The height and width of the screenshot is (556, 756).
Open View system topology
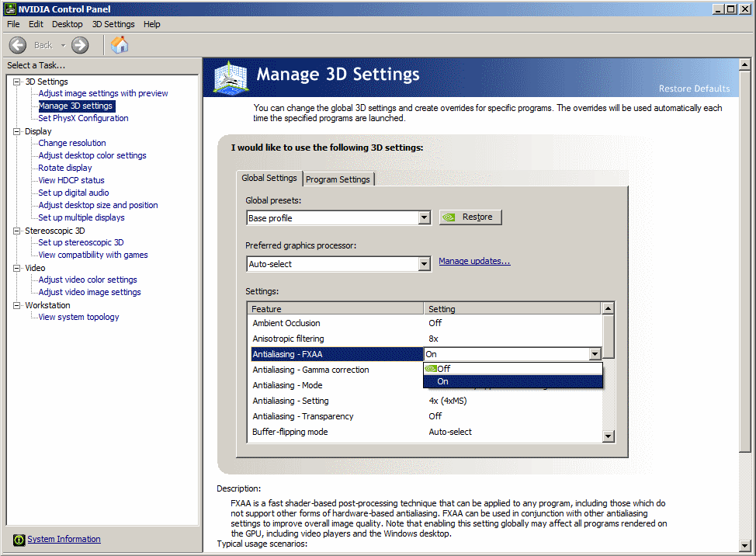click(x=78, y=317)
